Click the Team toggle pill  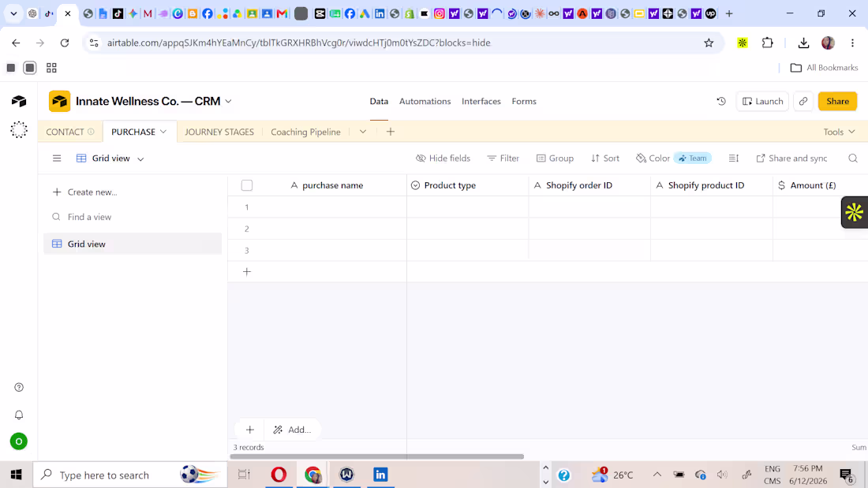pyautogui.click(x=693, y=158)
